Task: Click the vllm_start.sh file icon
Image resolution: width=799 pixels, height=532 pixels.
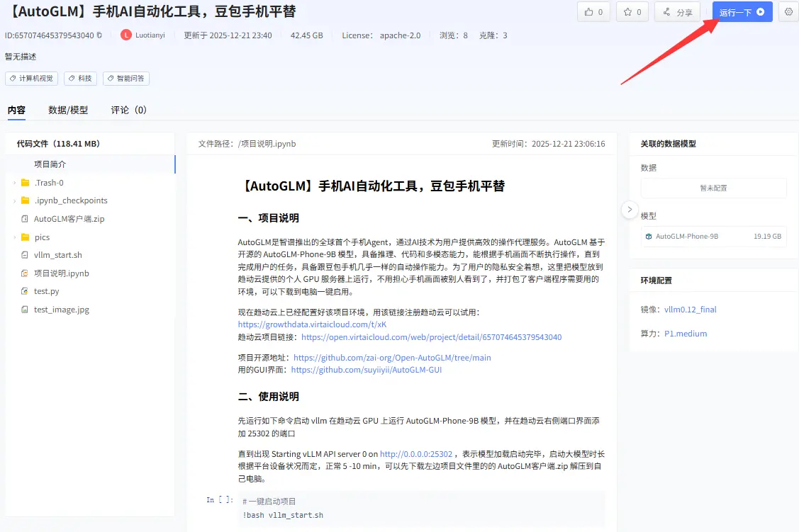Action: (24, 255)
